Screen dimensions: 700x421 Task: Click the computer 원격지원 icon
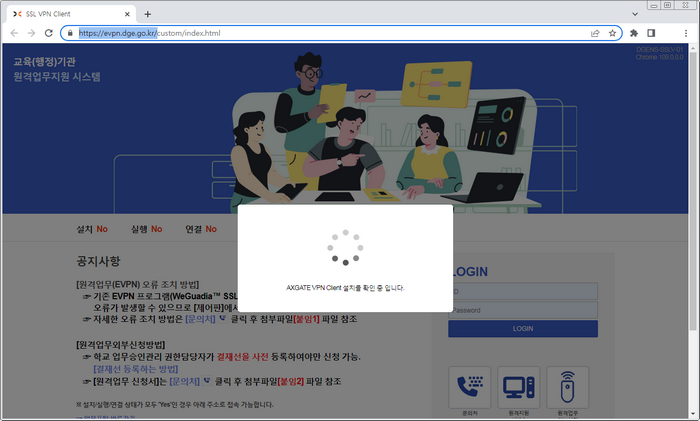pos(519,388)
